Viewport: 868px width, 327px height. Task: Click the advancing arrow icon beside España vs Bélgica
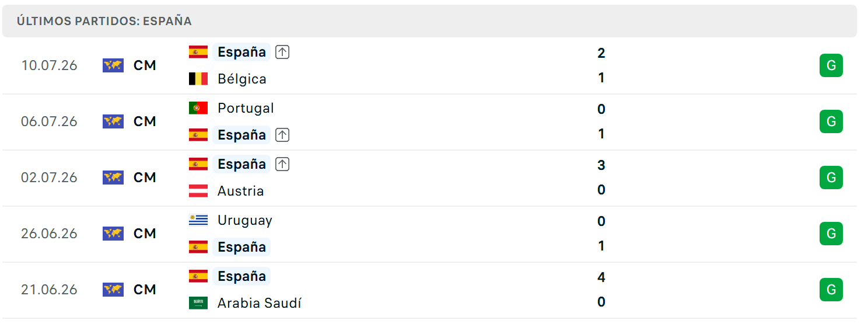(x=282, y=52)
